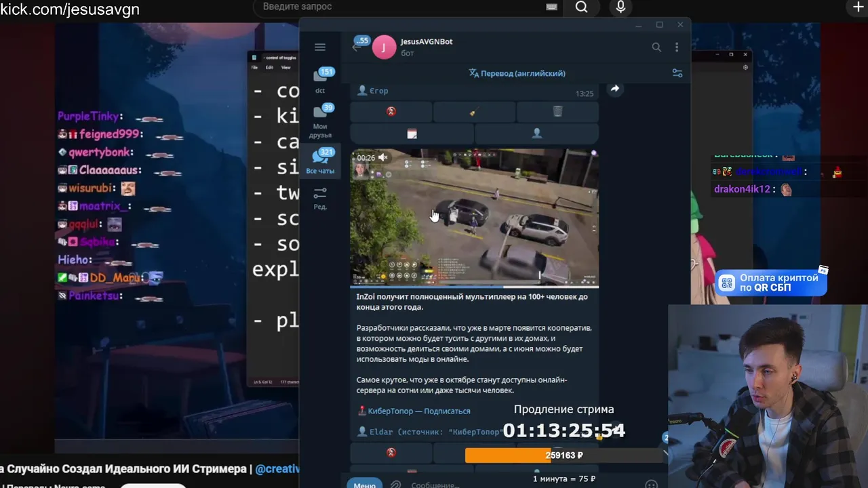Open the View menu in the Notepad window
Screen dimensions: 868x488
click(x=285, y=67)
